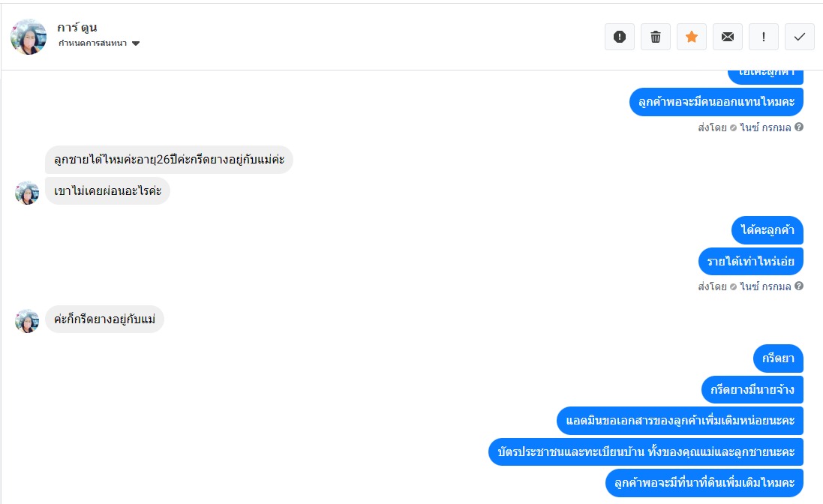This screenshot has height=504, width=823.
Task: Select the message ลูกค้าพอจะมีคนออกแทนไหมคะ
Action: tap(716, 102)
